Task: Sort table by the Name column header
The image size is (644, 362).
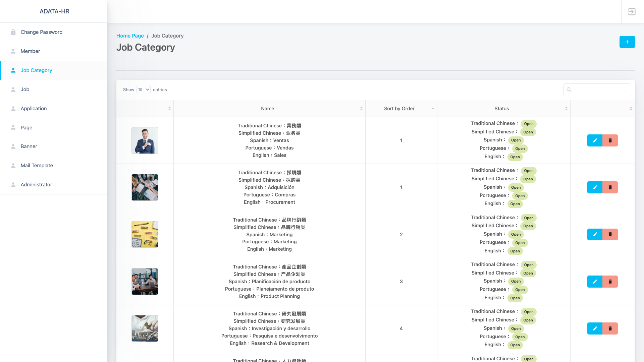Action: click(x=268, y=109)
